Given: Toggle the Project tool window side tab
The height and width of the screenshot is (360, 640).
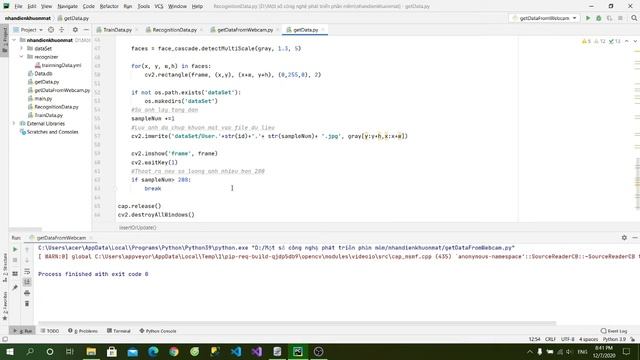Looking at the screenshot, I should click(x=4, y=39).
